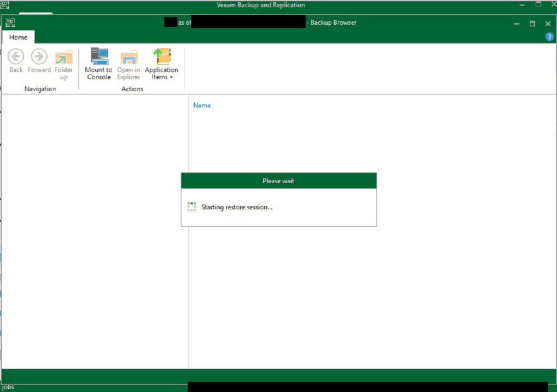Click the Please wait dialog title
557x392 pixels.
click(278, 181)
